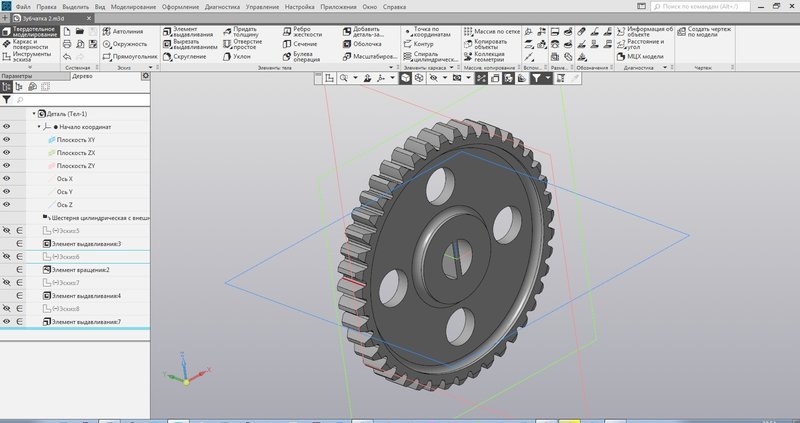This screenshot has width=800, height=423.
Task: Open the Моделирование menu
Action: point(133,7)
